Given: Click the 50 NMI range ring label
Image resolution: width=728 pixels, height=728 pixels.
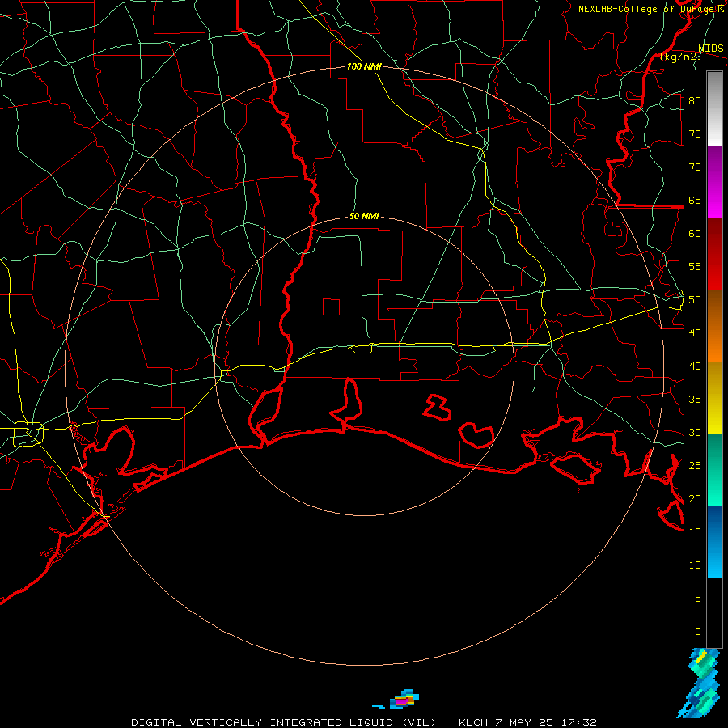Looking at the screenshot, I should pos(364,216).
